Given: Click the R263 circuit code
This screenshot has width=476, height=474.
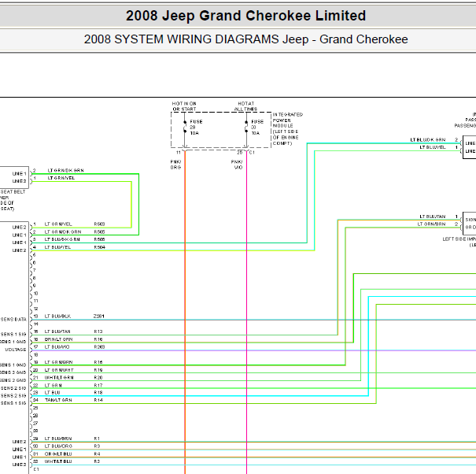Looking at the screenshot, I should pyautogui.click(x=99, y=346).
